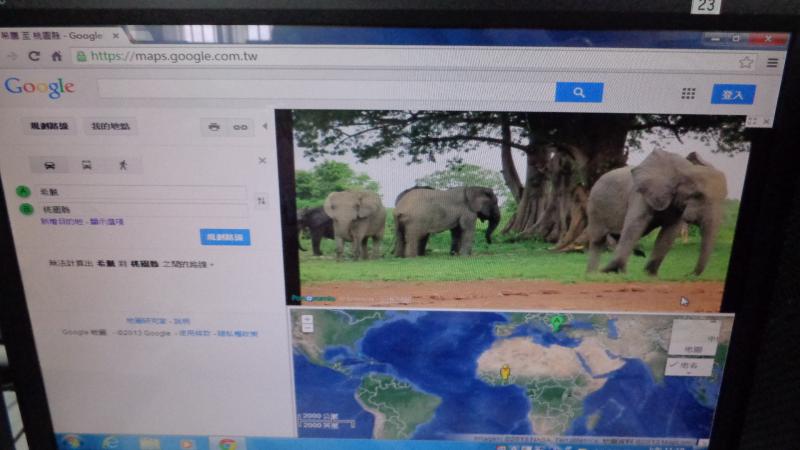Open the Help footer link
This screenshot has width=800, height=450.
[182, 321]
